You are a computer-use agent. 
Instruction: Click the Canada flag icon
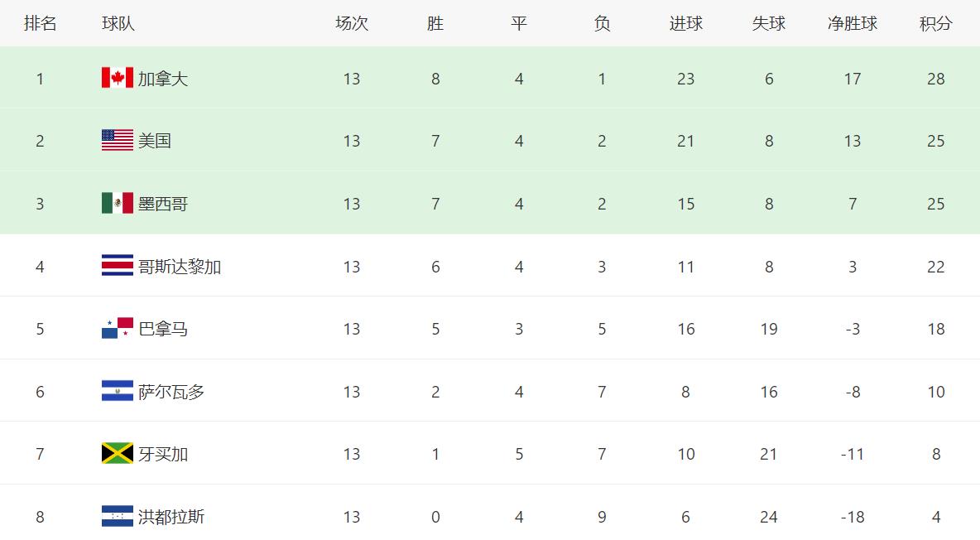118,78
